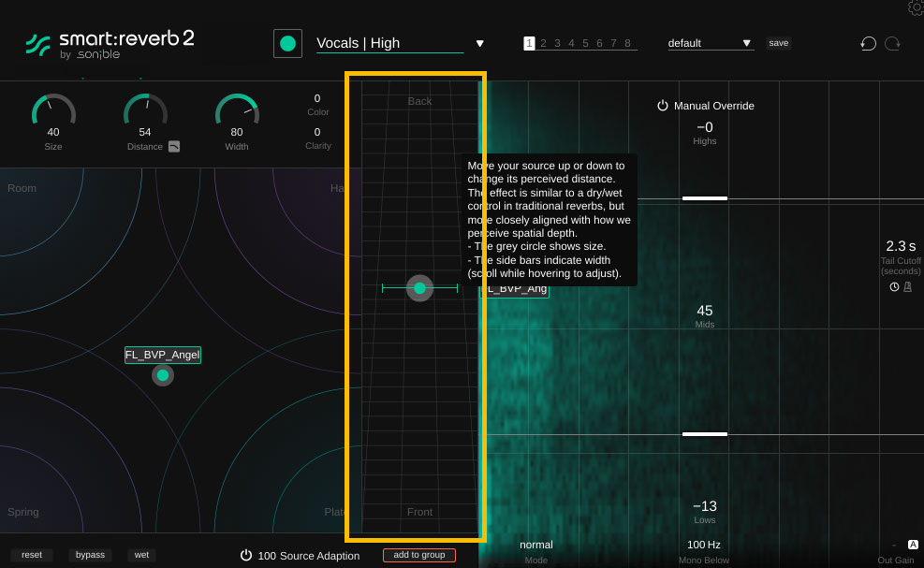Image resolution: width=924 pixels, height=568 pixels.
Task: Click the Width knob
Action: point(237,109)
